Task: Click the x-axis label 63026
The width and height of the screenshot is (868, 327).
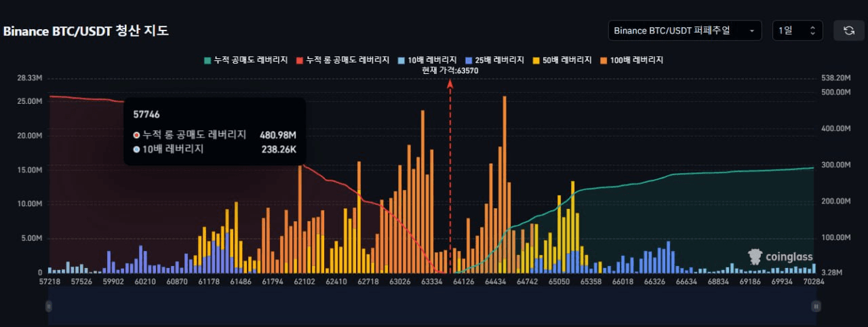Action: [x=401, y=282]
